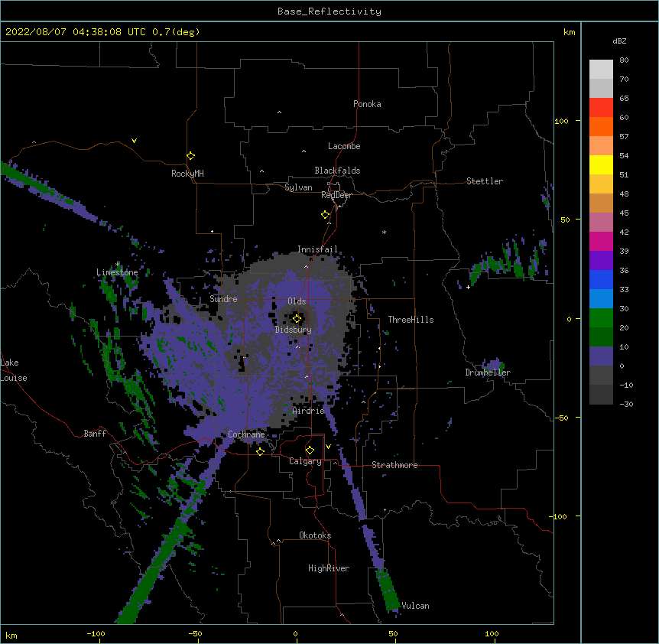Click the Sundre label

click(x=223, y=299)
